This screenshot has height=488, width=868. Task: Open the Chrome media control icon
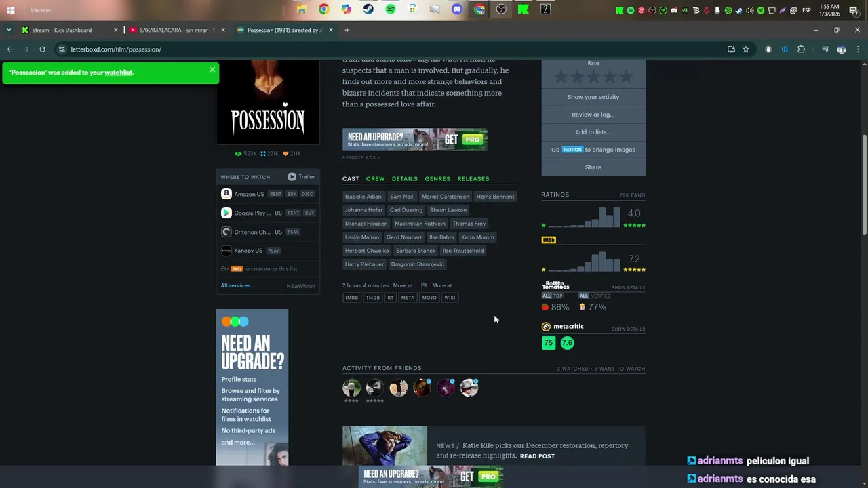[x=825, y=49]
